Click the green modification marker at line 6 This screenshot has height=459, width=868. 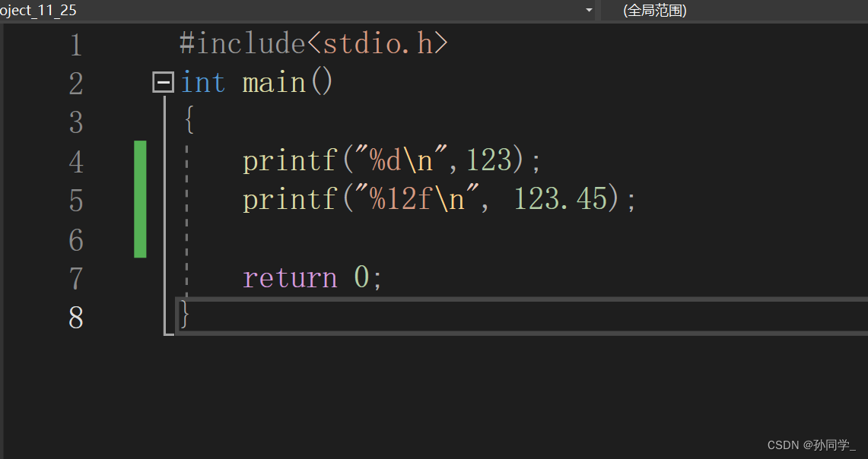[x=140, y=241]
